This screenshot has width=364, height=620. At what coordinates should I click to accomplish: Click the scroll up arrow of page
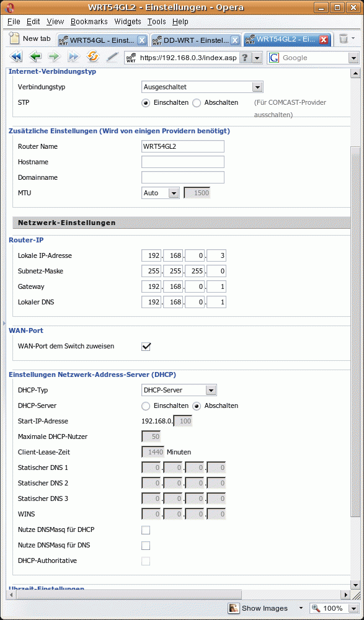click(355, 73)
